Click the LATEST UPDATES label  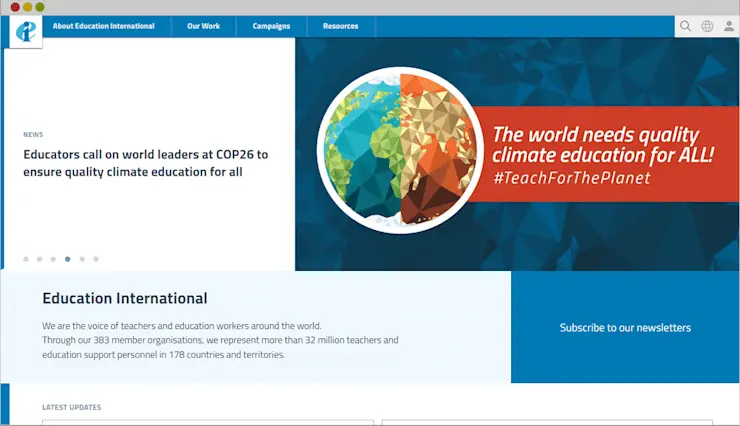click(x=72, y=407)
